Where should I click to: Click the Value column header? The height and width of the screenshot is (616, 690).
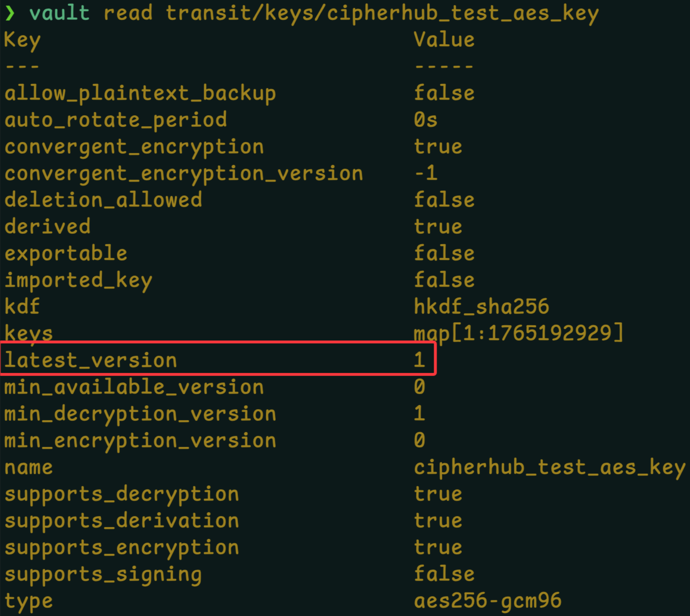pyautogui.click(x=444, y=40)
